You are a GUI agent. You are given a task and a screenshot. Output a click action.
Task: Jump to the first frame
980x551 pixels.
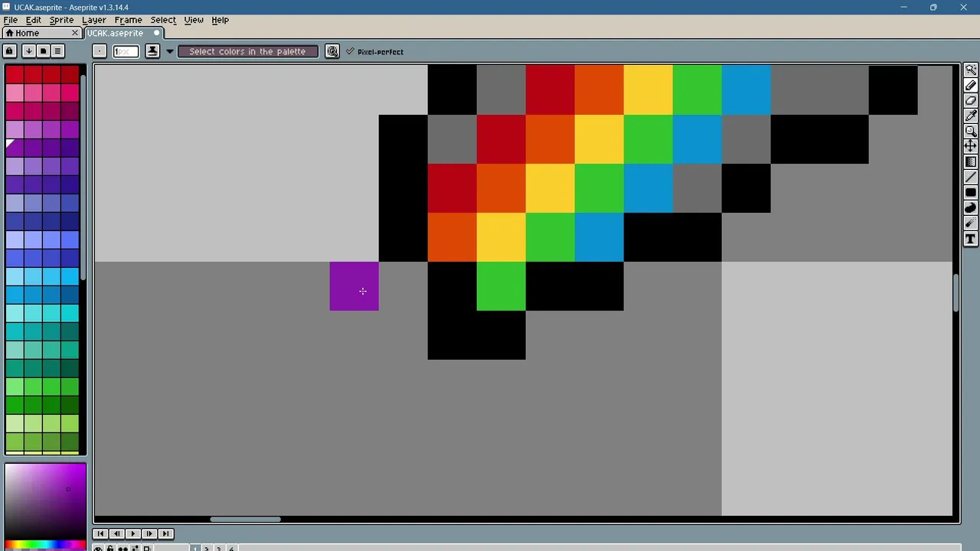tap(100, 533)
